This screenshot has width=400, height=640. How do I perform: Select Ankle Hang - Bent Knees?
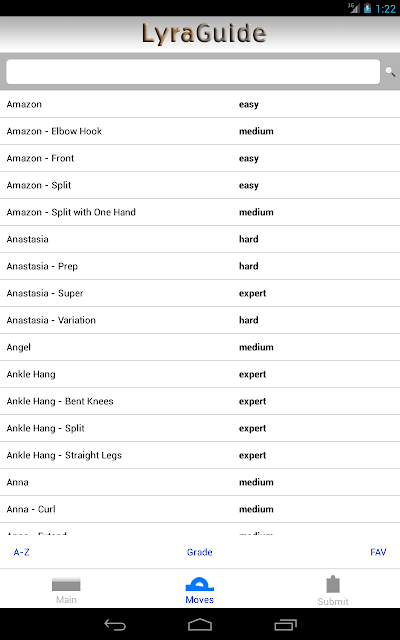click(200, 401)
